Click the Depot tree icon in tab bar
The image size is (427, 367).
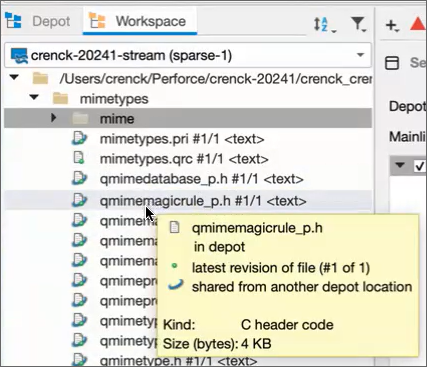(x=13, y=21)
